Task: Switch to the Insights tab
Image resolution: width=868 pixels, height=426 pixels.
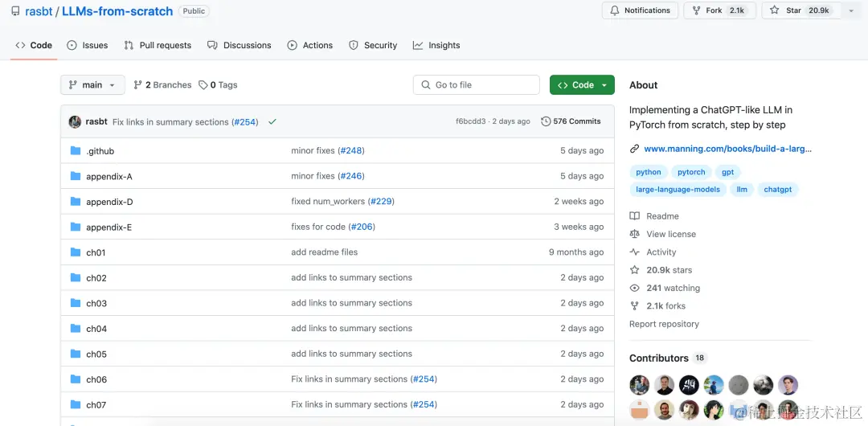Action: tap(436, 46)
